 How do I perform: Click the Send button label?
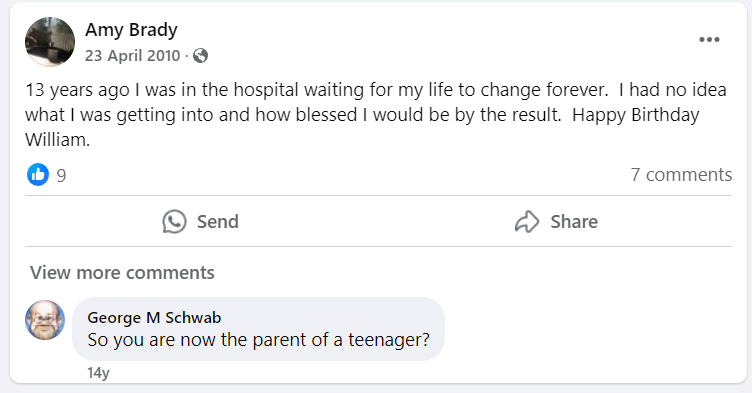point(218,222)
